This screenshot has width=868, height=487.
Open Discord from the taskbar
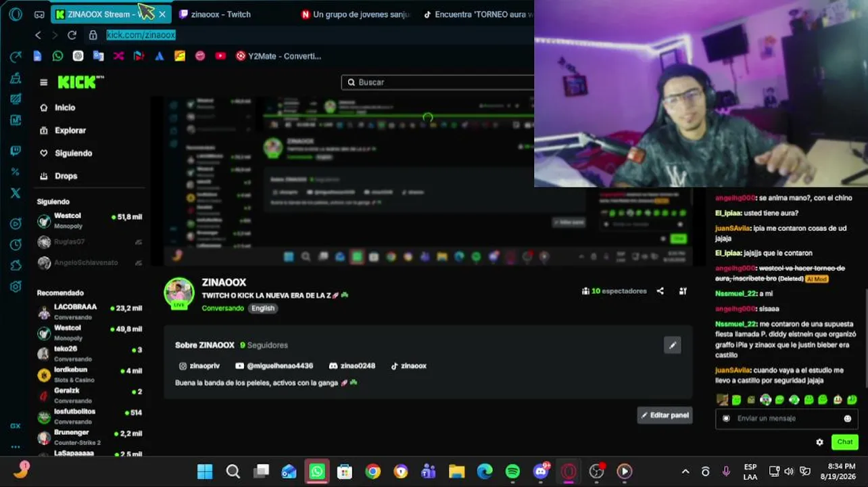click(541, 471)
